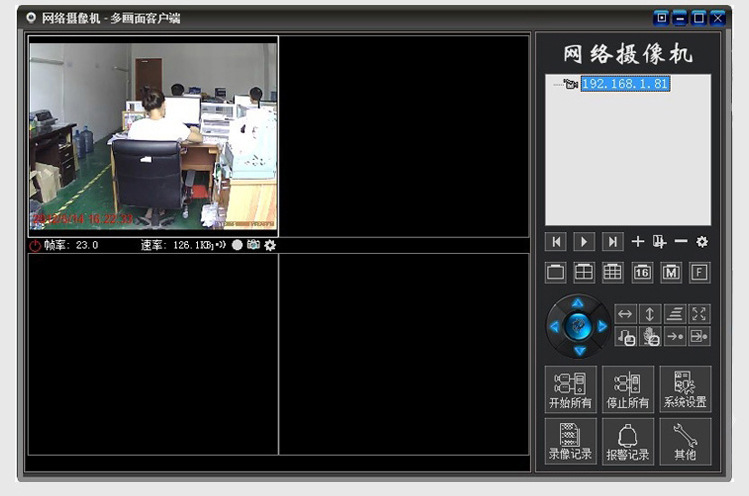
Task: Select camera 192.168.1.81 in device tree
Action: point(624,85)
